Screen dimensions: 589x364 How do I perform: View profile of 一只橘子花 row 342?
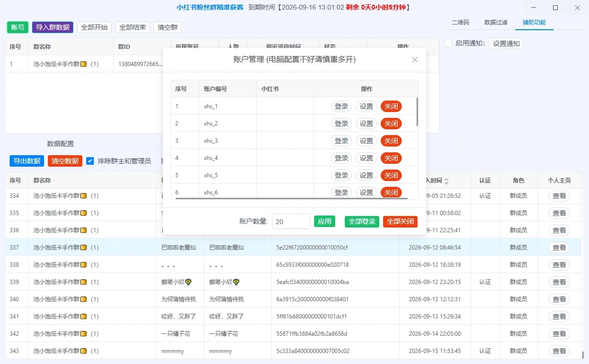pyautogui.click(x=559, y=334)
